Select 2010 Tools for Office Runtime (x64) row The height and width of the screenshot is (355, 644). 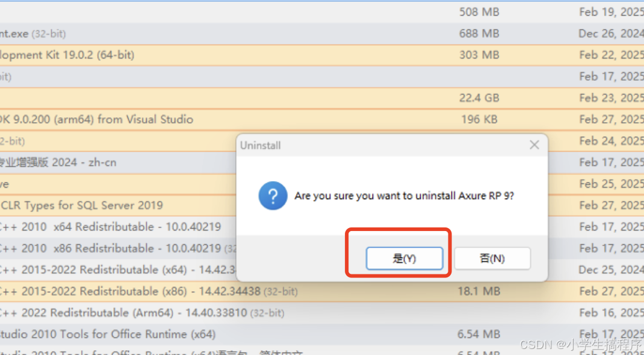click(x=322, y=335)
